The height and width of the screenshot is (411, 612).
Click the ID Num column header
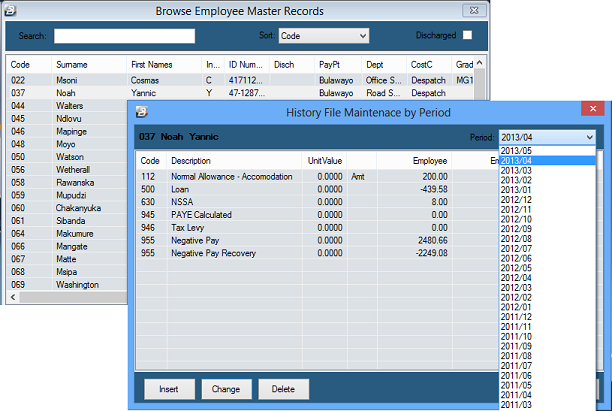pyautogui.click(x=246, y=64)
